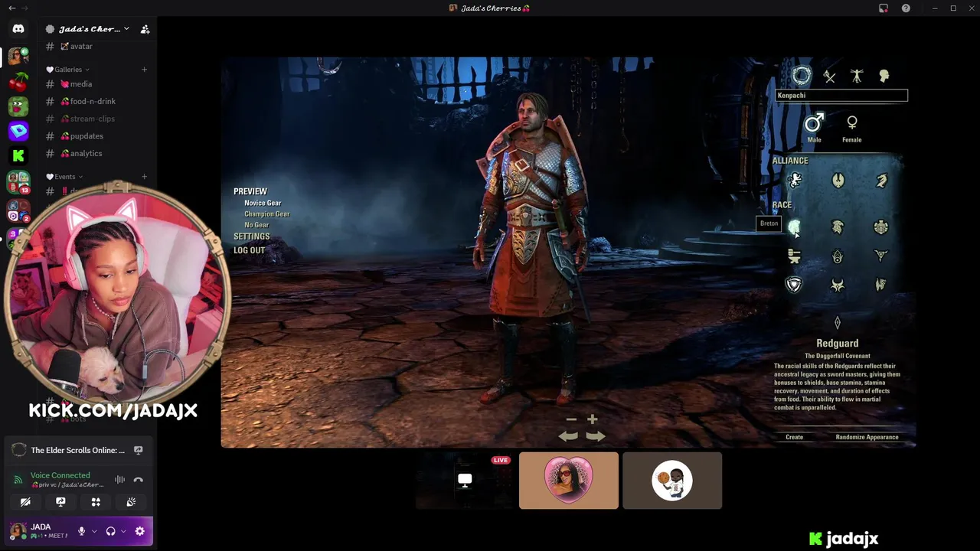Open the green K Kick server icon
The image size is (980, 551).
click(18, 156)
